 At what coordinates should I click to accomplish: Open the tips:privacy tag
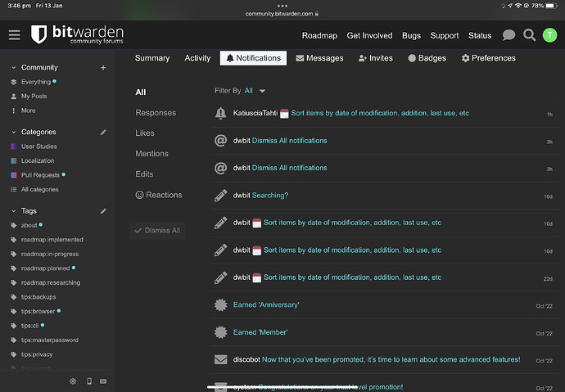click(x=37, y=354)
